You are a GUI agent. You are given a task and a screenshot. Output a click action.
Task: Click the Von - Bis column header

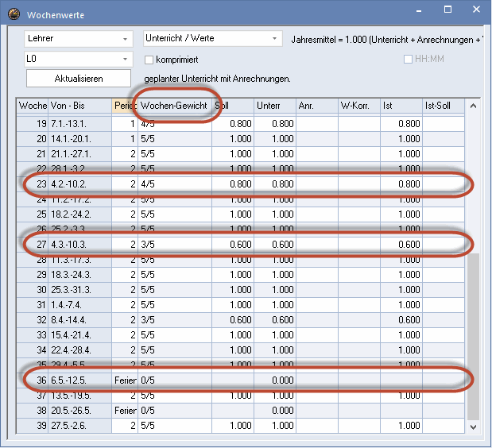[80, 106]
